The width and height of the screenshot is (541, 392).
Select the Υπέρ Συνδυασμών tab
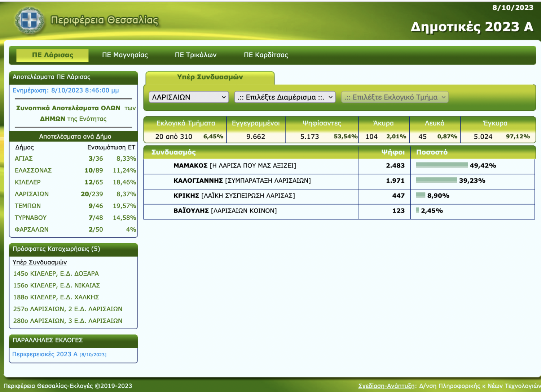(210, 77)
